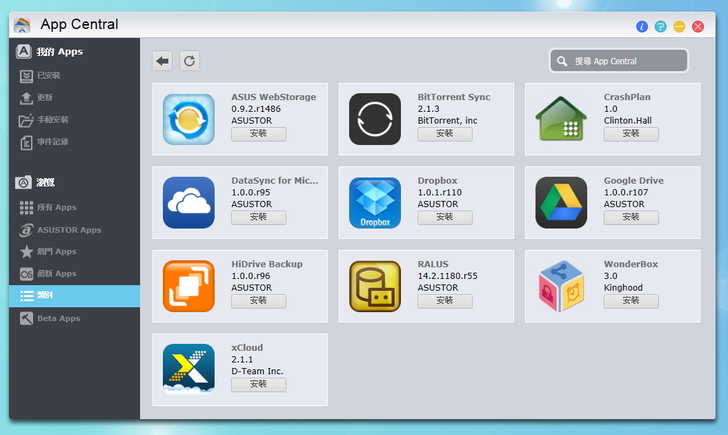
Task: Click into the 搜尋 App Central search field
Action: coord(618,61)
